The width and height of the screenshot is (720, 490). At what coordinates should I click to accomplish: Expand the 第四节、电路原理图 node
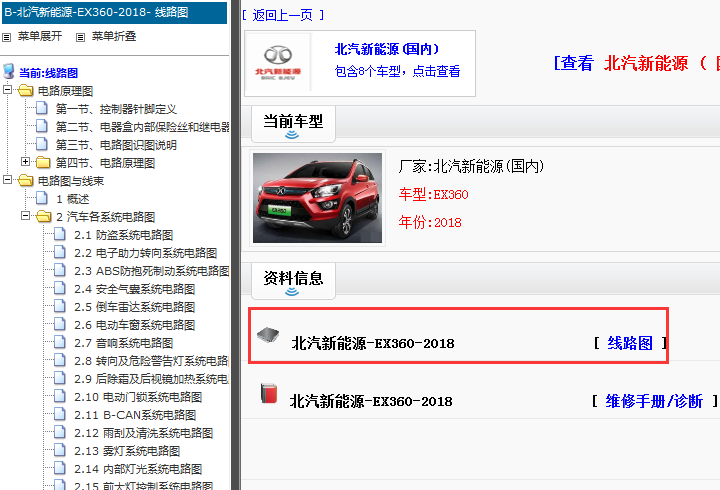point(26,161)
